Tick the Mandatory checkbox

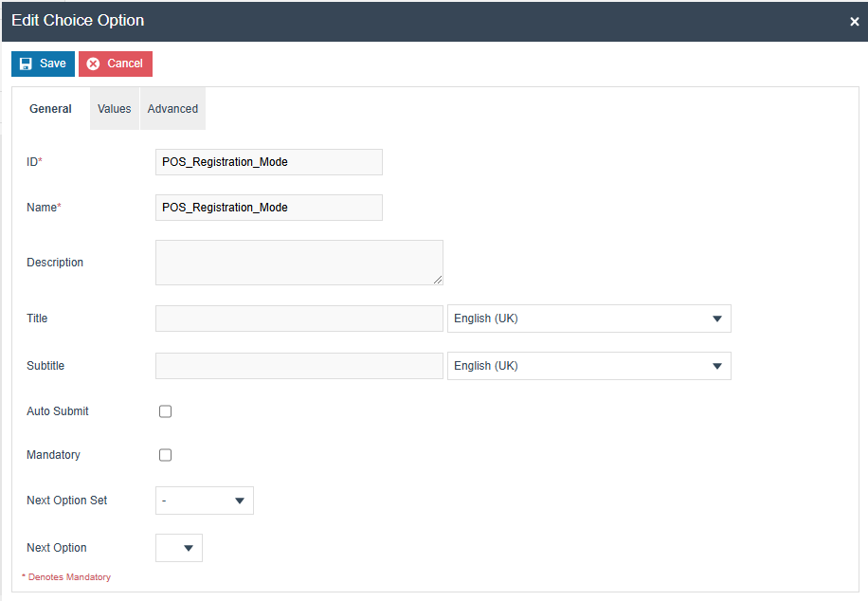[166, 455]
